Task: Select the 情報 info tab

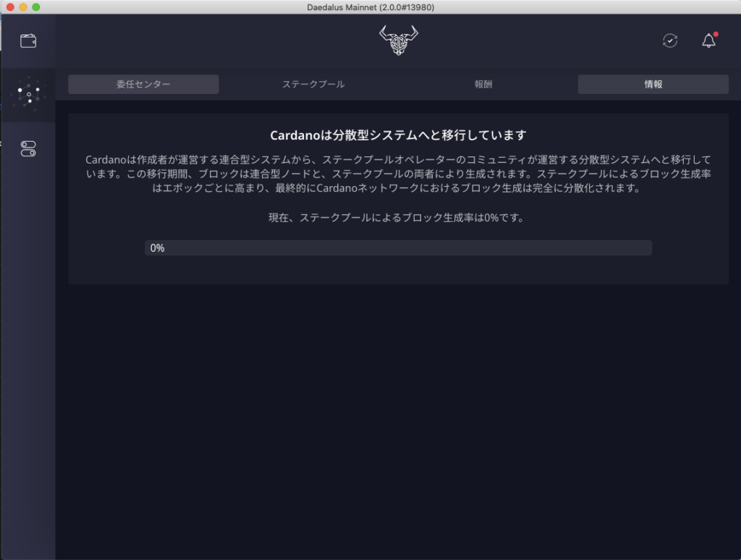Action: pos(653,85)
